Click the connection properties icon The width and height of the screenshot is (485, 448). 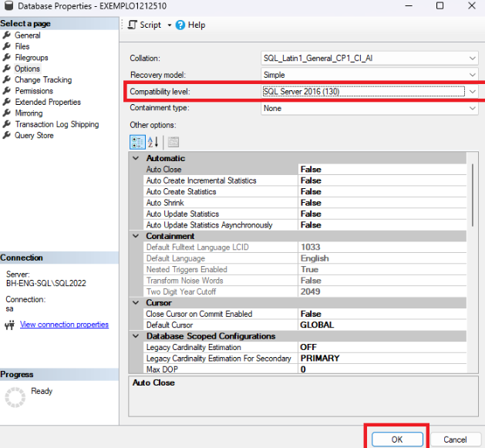[9, 325]
